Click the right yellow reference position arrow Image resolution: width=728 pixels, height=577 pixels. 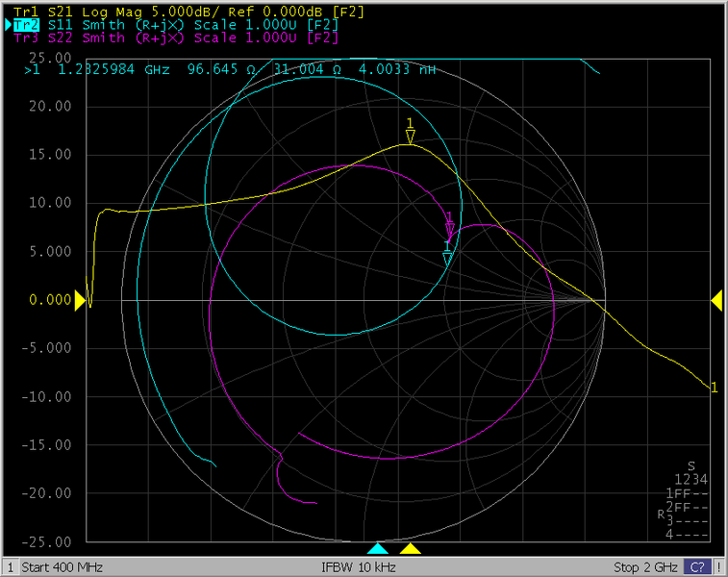716,301
